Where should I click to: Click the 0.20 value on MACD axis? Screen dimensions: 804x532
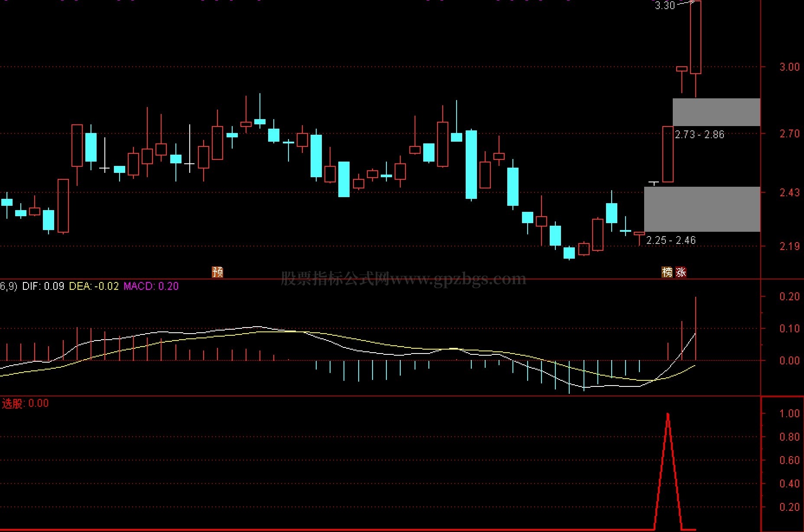point(789,296)
